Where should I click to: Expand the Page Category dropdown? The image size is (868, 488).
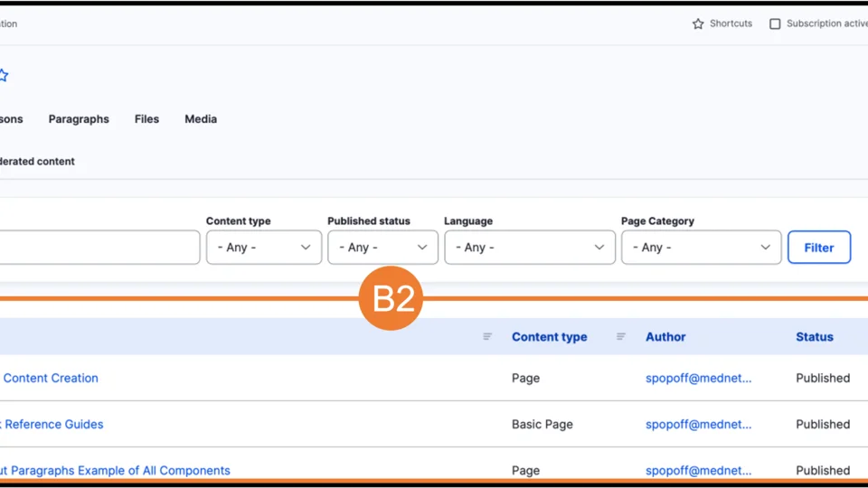point(701,248)
